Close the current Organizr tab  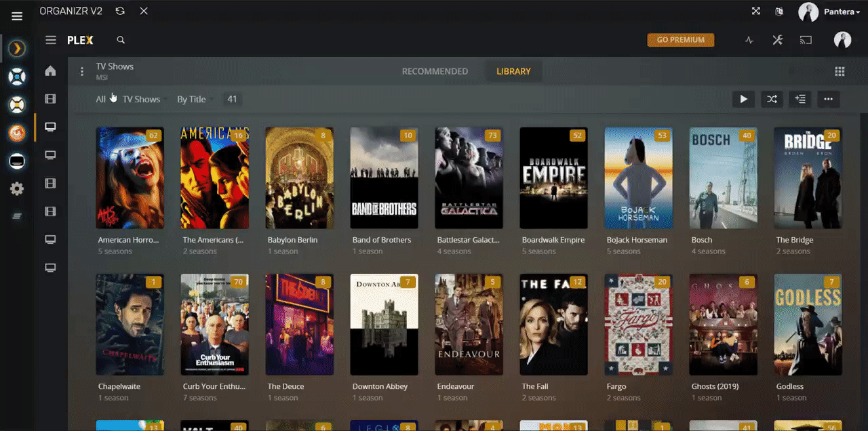143,11
